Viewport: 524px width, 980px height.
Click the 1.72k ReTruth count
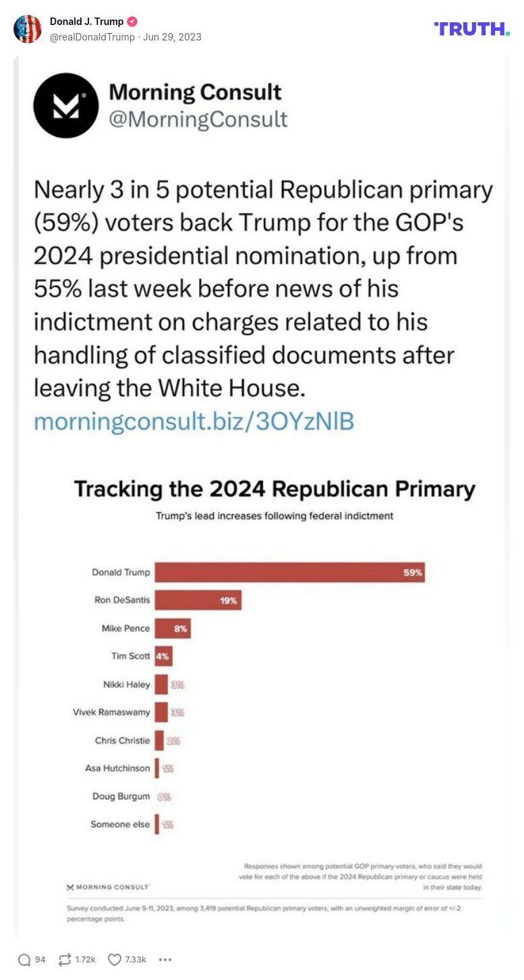click(x=86, y=959)
